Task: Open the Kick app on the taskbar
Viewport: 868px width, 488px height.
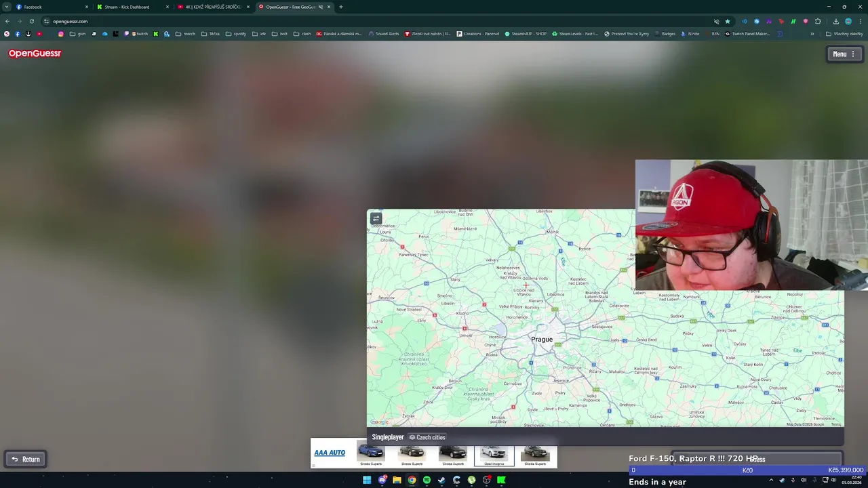Action: click(501, 480)
